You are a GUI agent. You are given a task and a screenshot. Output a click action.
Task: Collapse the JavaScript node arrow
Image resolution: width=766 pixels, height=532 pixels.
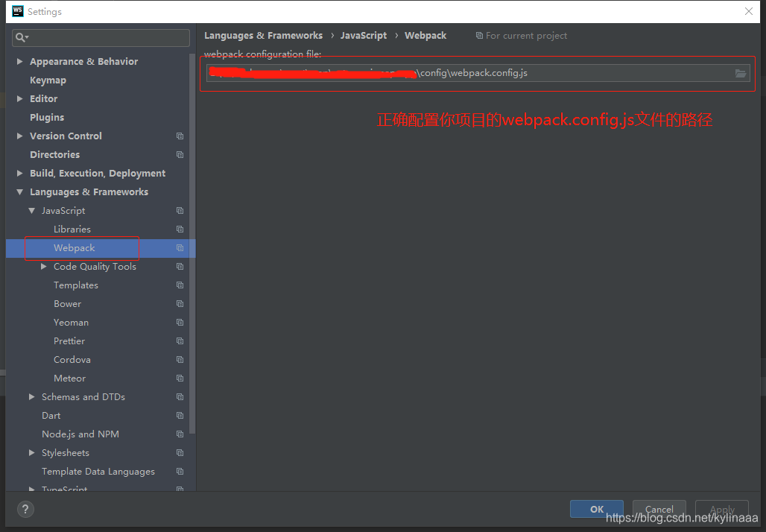coord(32,211)
